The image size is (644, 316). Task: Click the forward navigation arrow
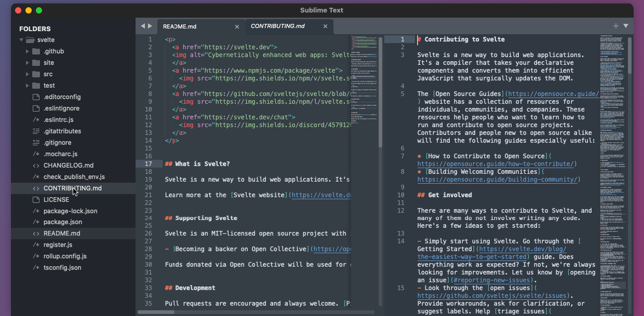coord(150,25)
